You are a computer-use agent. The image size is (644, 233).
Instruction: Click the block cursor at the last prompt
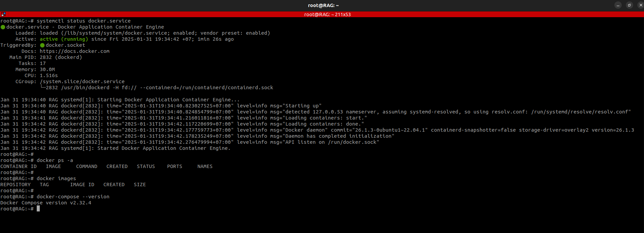(38, 209)
